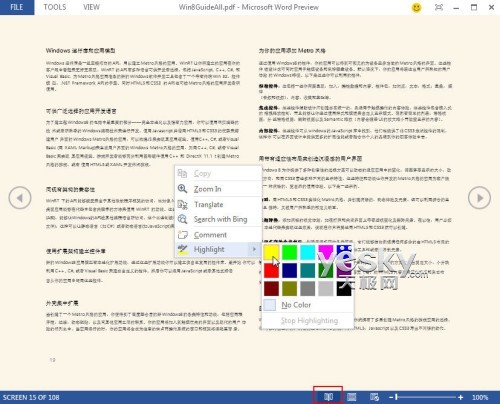Viewport: 500px width, 404px height.
Task: Click the Copy icon
Action: tap(182, 174)
